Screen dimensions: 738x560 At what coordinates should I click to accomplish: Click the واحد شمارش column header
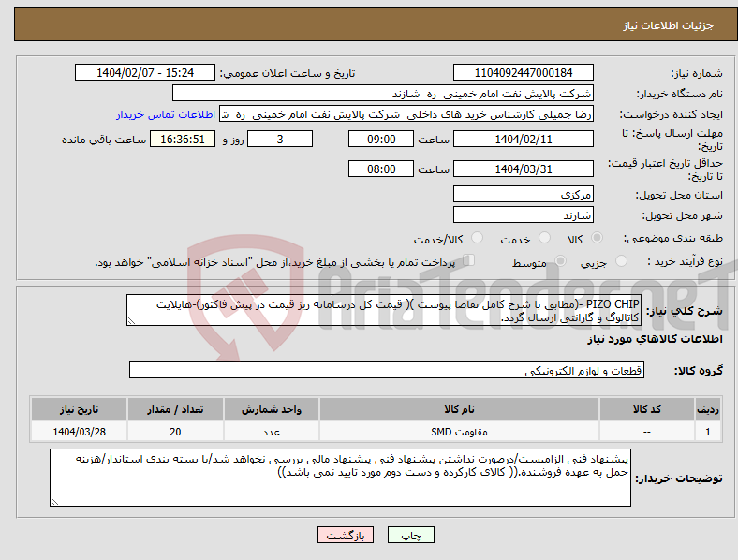click(272, 409)
